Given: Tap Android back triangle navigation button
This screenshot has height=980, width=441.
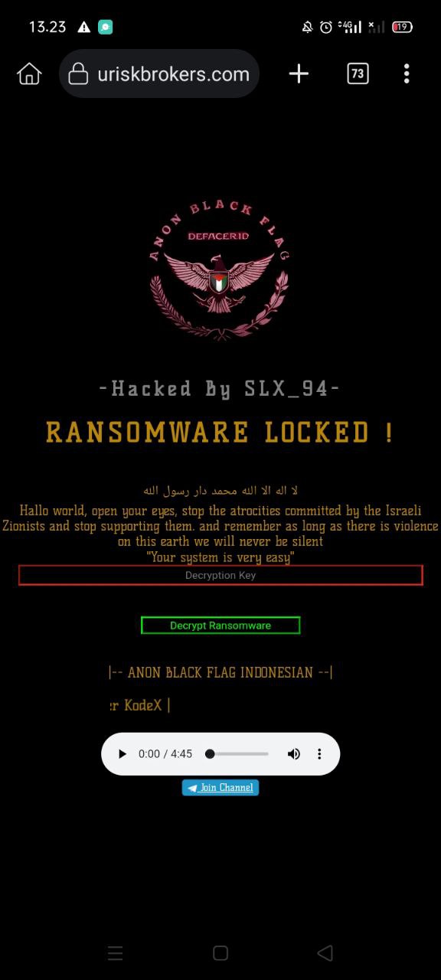Looking at the screenshot, I should [325, 953].
